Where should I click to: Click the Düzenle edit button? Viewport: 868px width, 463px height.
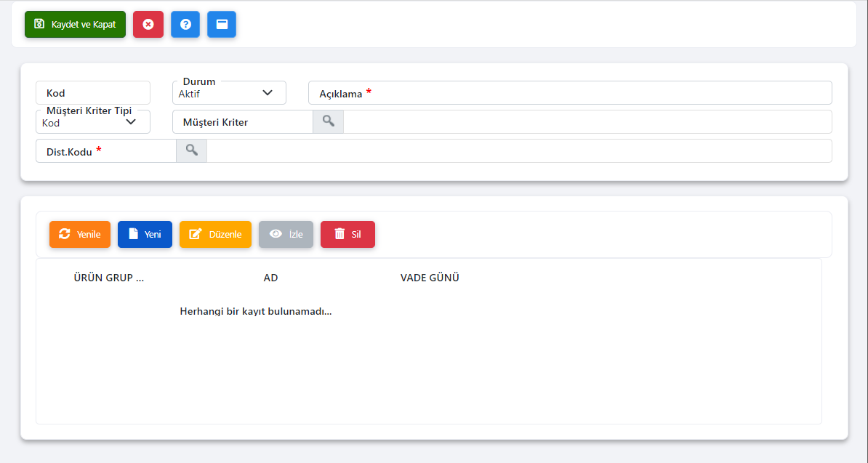[215, 234]
